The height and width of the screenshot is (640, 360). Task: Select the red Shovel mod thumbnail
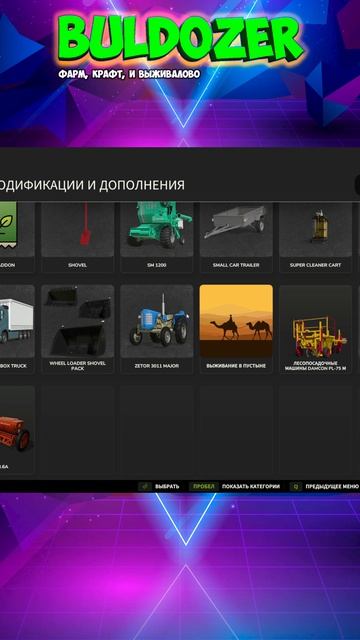coord(78,229)
